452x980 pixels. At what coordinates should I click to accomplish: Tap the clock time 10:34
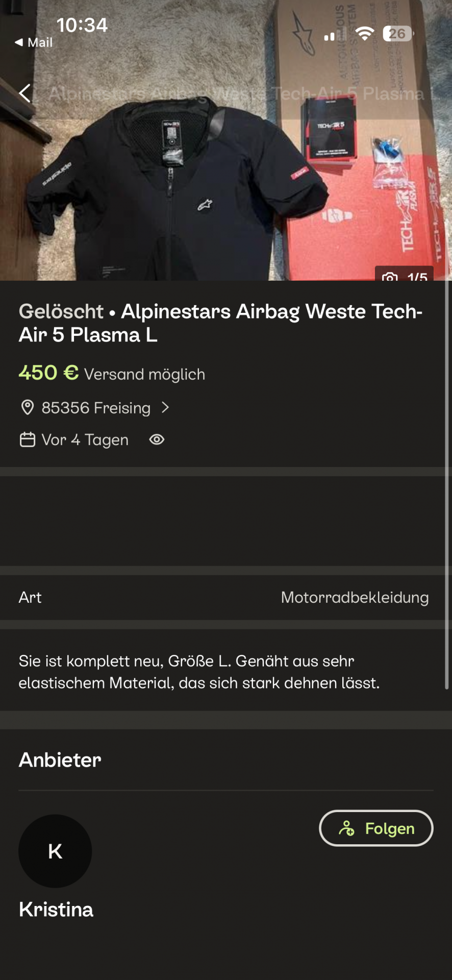pos(82,25)
